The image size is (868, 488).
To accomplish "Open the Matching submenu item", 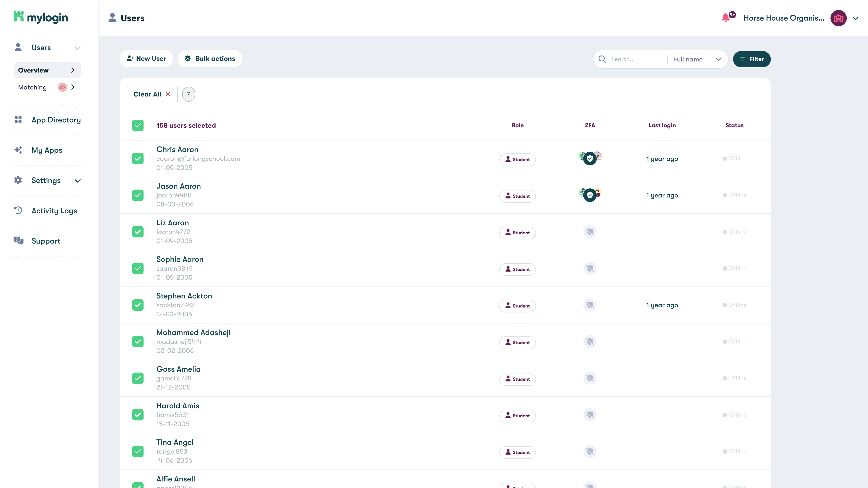I will (x=47, y=87).
